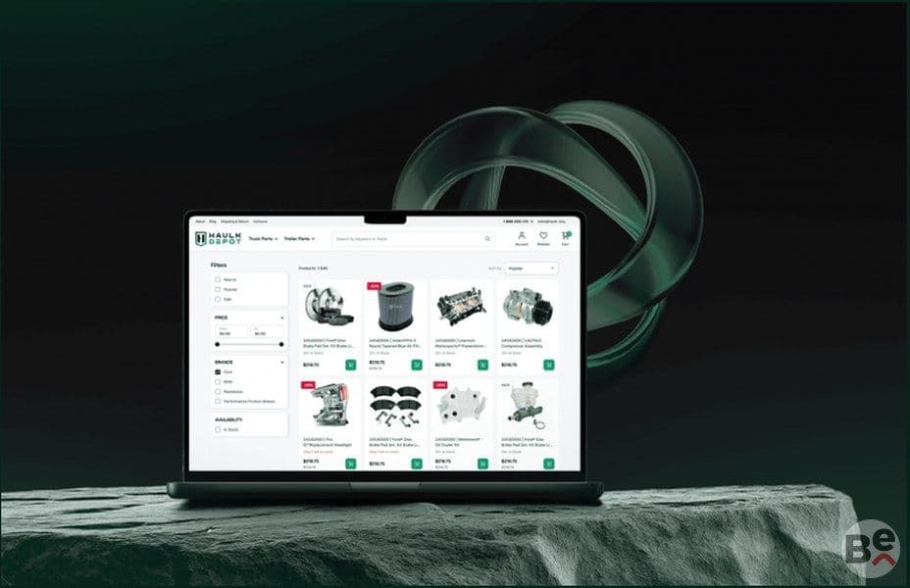Add compressor assembly to cart
Image resolution: width=910 pixels, height=588 pixels.
click(x=548, y=365)
